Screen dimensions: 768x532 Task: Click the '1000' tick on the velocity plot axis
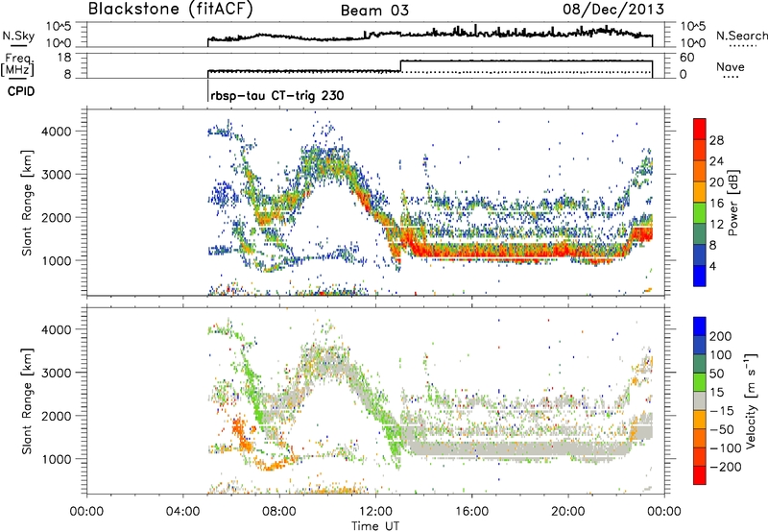56,459
